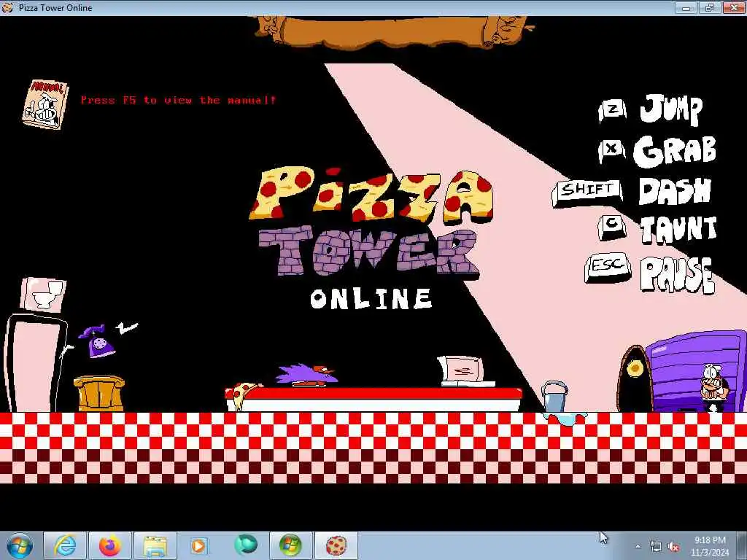Click the X key icon beside Grab
The image size is (747, 560).
613,150
